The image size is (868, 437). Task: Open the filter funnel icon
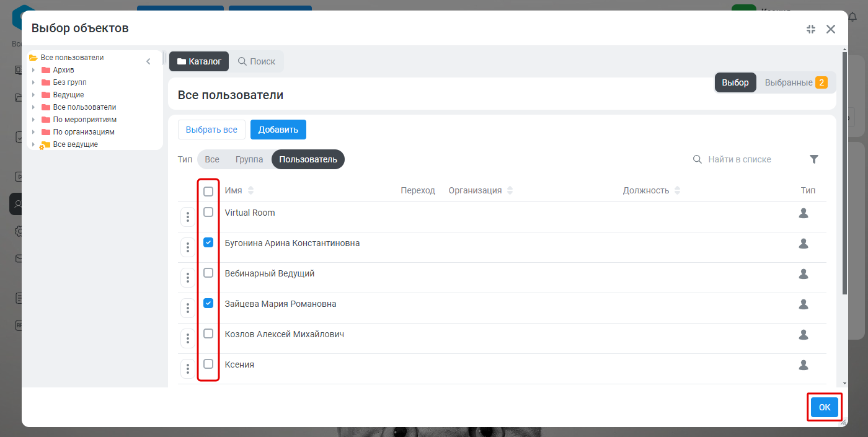pos(814,159)
